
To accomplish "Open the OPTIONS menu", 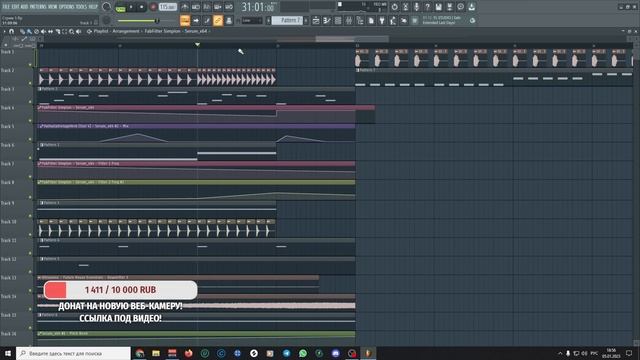I will point(67,7).
